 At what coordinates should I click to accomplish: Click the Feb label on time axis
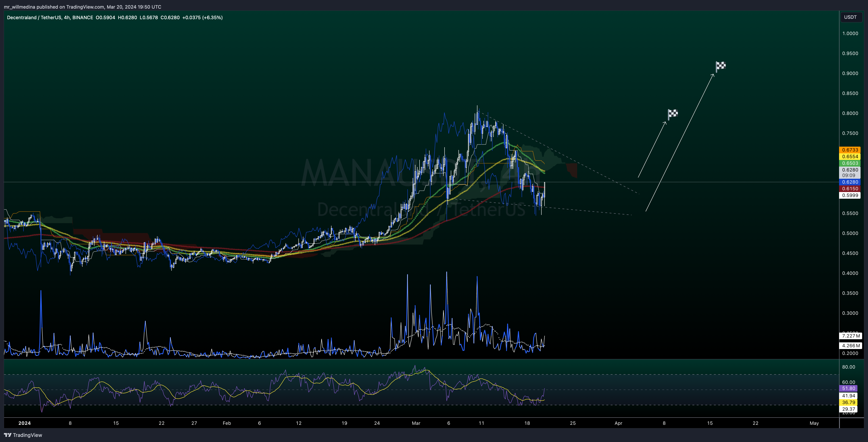tap(227, 423)
